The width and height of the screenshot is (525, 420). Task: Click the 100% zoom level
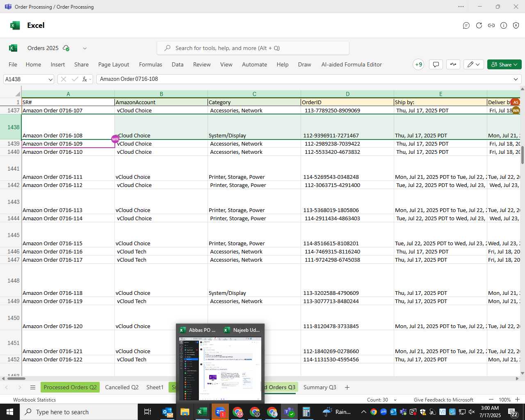pos(504,399)
